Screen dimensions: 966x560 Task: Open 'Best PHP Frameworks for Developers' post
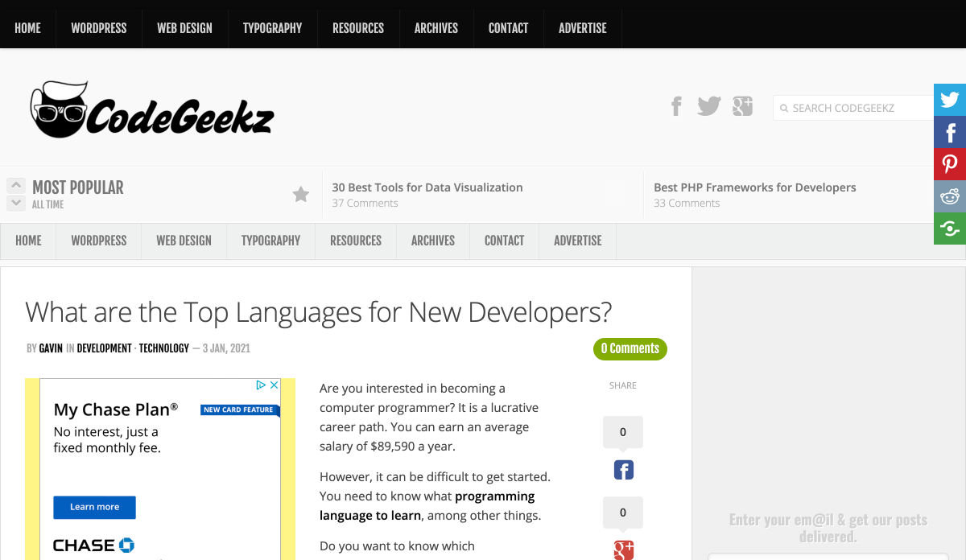coord(755,187)
